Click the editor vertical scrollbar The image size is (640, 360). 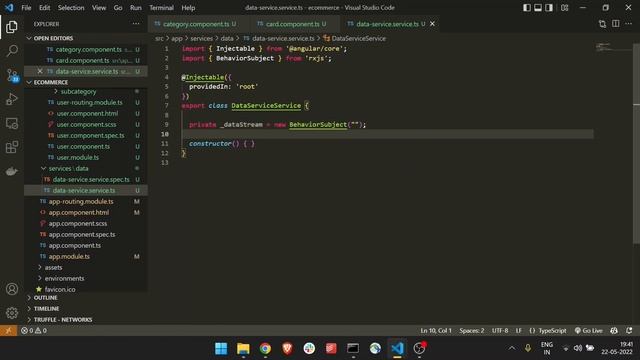tap(636, 143)
